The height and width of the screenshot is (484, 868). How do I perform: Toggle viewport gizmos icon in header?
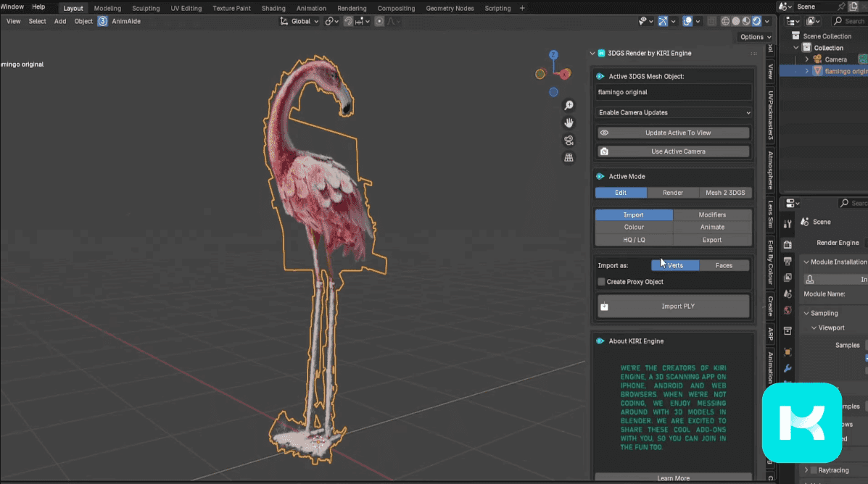tap(663, 22)
